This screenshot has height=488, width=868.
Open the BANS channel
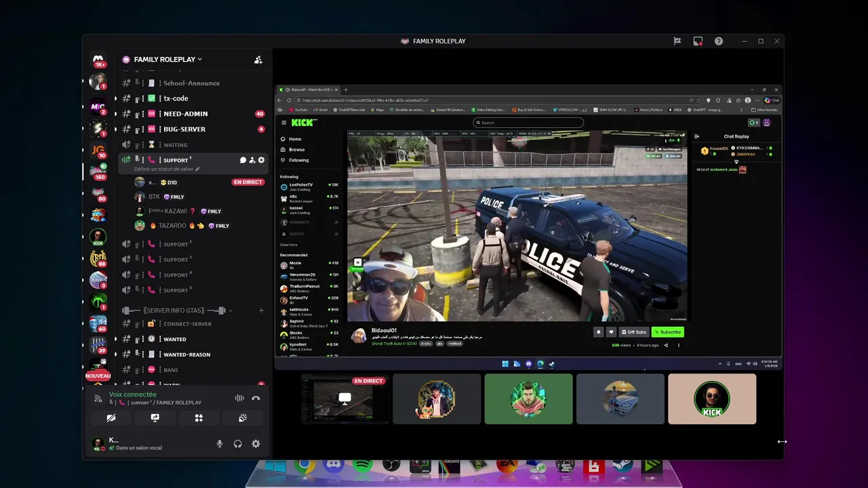(192, 370)
